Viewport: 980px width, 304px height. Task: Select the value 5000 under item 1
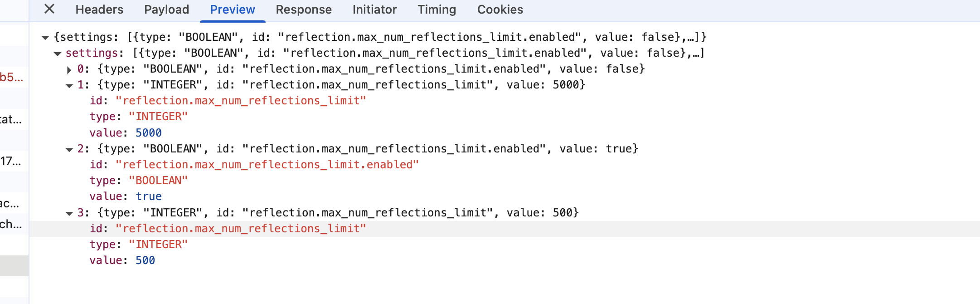click(x=149, y=133)
